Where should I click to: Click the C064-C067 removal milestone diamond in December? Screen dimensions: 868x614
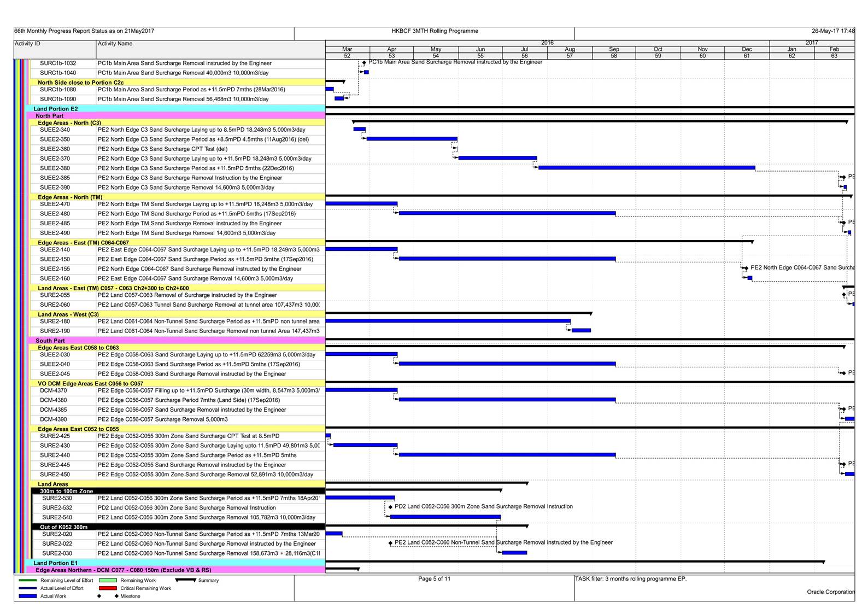point(746,268)
